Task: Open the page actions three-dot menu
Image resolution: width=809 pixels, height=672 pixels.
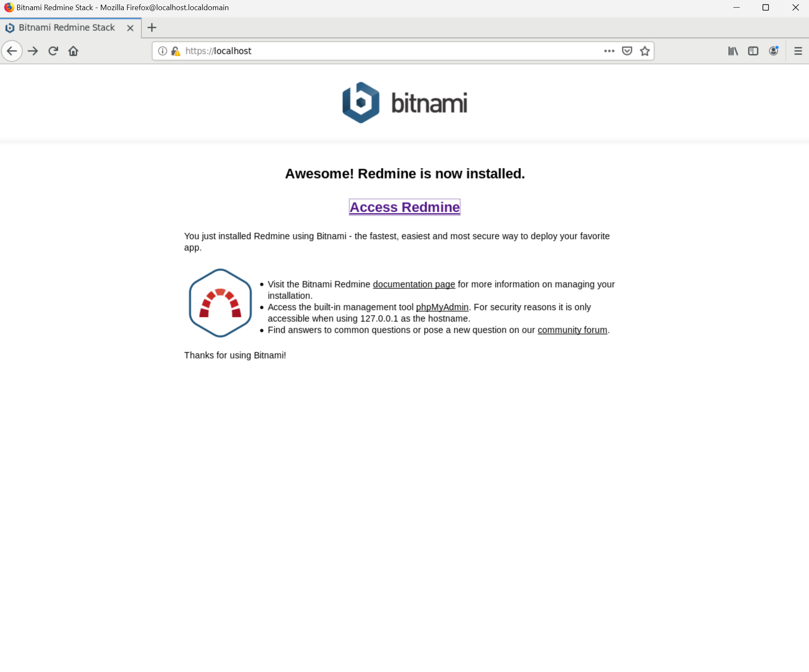Action: 609,51
